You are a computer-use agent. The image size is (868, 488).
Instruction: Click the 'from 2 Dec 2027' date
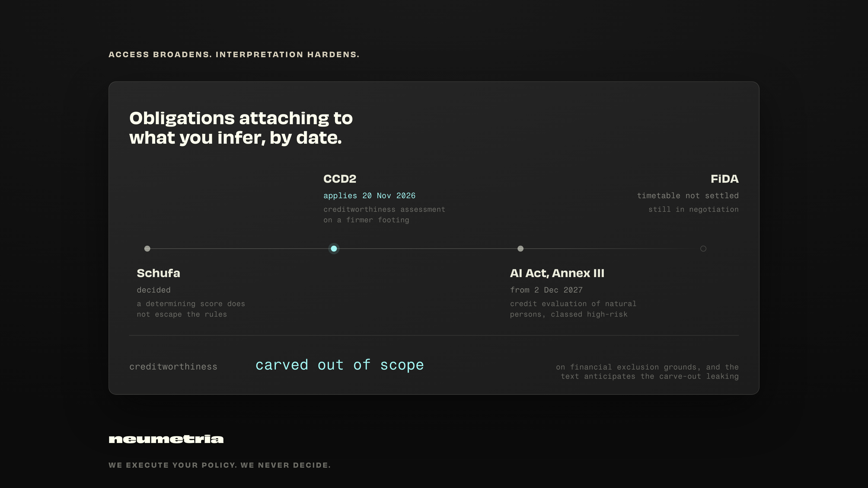(x=546, y=290)
